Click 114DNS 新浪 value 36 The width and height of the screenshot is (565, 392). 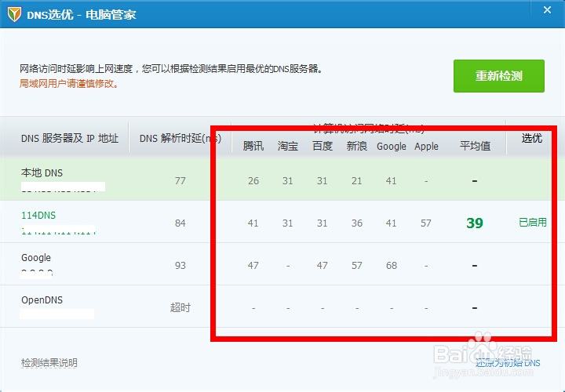point(357,223)
